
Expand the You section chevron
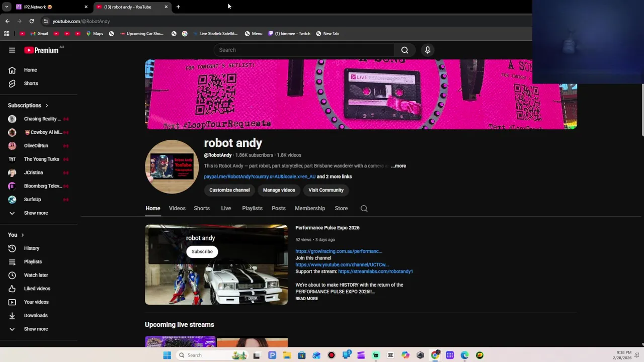click(22, 235)
